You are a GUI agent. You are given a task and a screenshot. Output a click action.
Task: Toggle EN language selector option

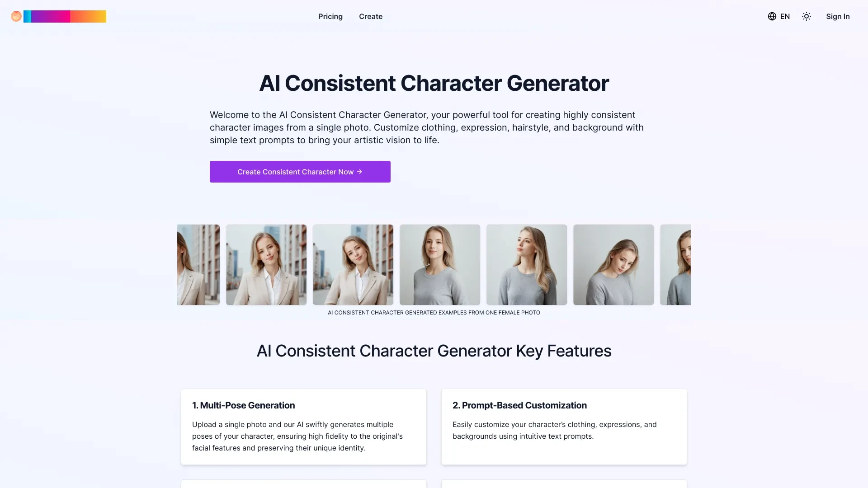pos(778,16)
